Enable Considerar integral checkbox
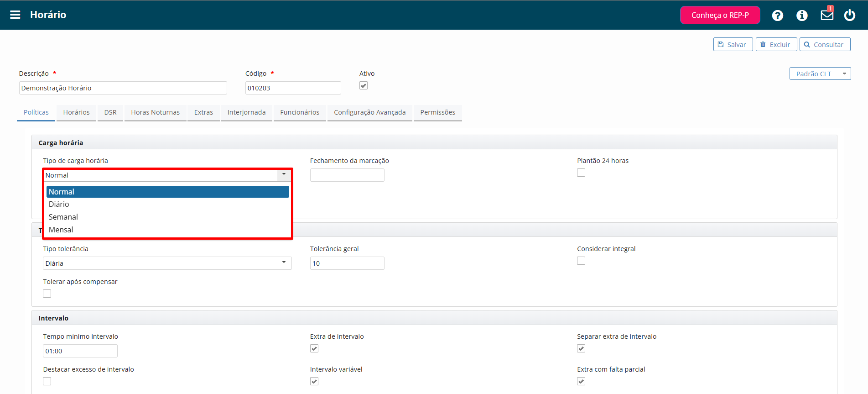 pyautogui.click(x=581, y=261)
